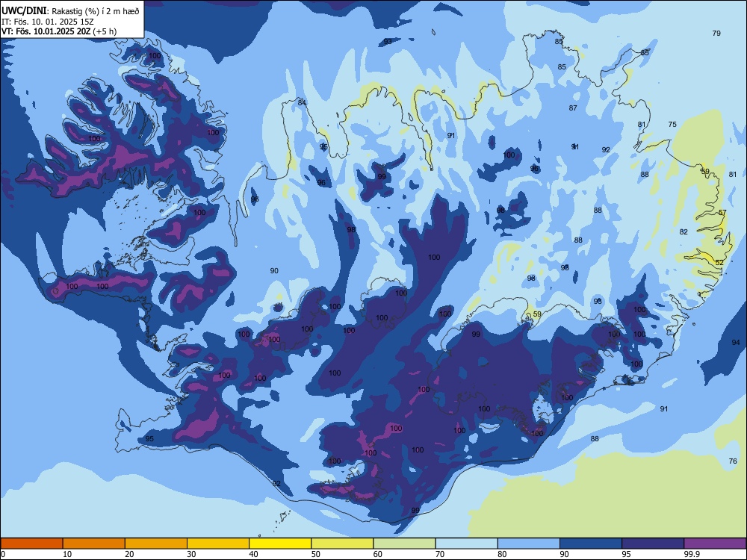Click the '60' legend tick label

point(378,554)
